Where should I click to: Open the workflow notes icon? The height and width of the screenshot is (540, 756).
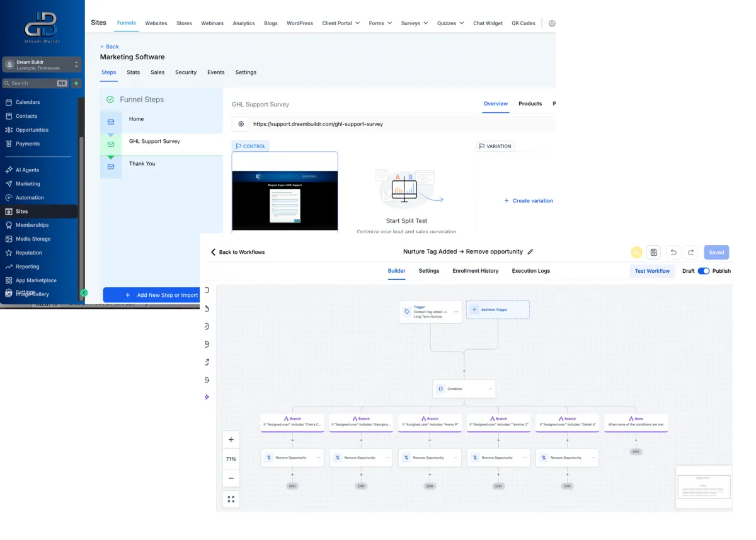(x=653, y=252)
